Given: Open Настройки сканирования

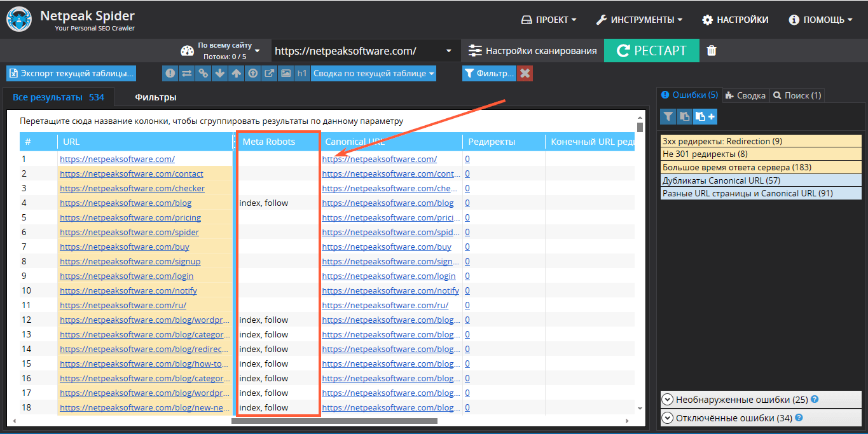Looking at the screenshot, I should (533, 51).
